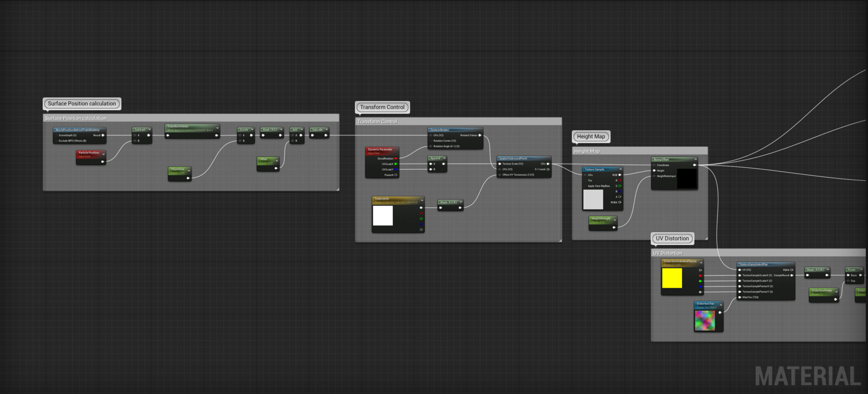Viewport: 868px width, 394px height.
Task: Expand the Particle Position node chevron
Action: [103, 154]
